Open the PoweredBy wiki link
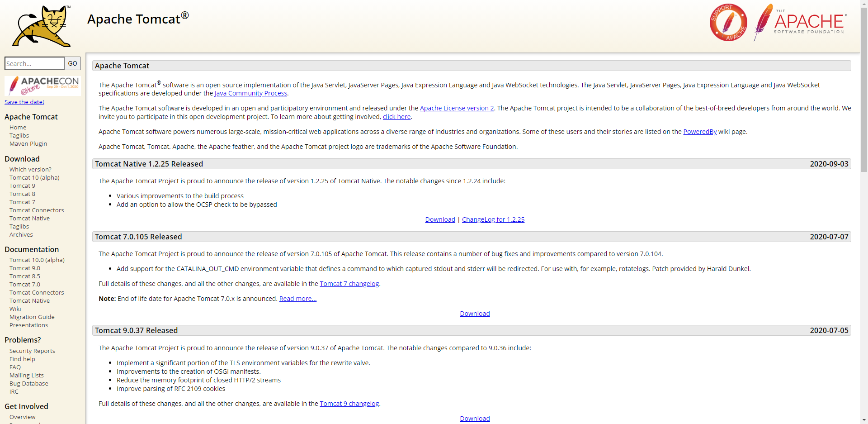 (700, 132)
